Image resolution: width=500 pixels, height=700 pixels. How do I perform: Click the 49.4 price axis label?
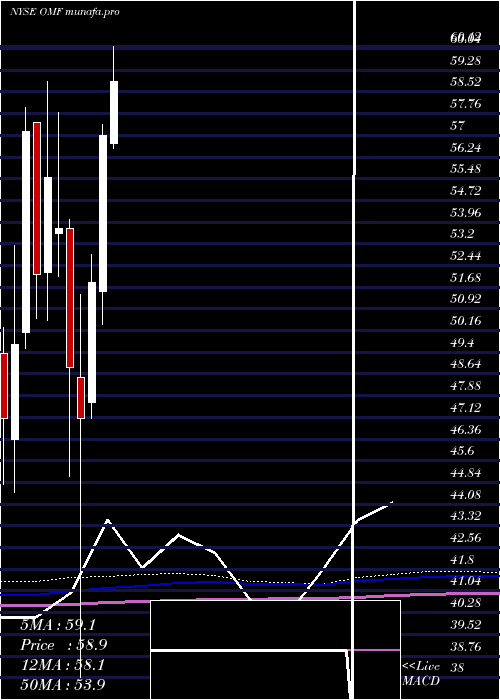coord(462,343)
